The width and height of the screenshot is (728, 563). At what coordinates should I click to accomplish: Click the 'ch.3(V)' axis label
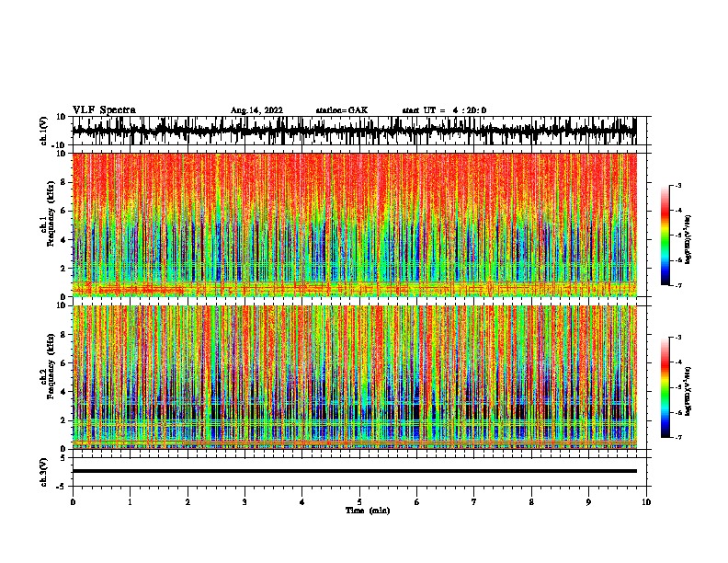click(43, 472)
